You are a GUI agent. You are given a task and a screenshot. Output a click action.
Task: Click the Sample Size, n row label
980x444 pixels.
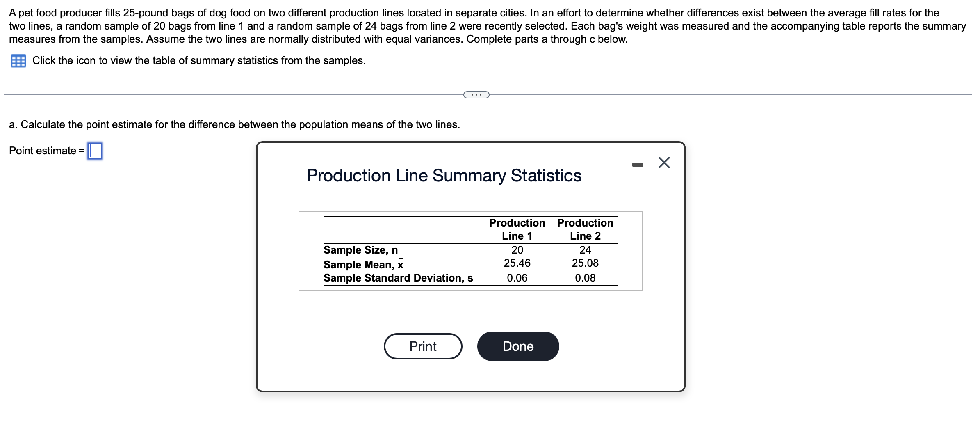point(360,249)
